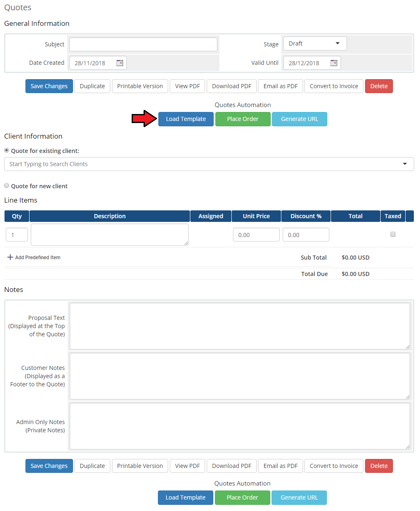
Task: Click the bottom red Delete button
Action: [379, 466]
